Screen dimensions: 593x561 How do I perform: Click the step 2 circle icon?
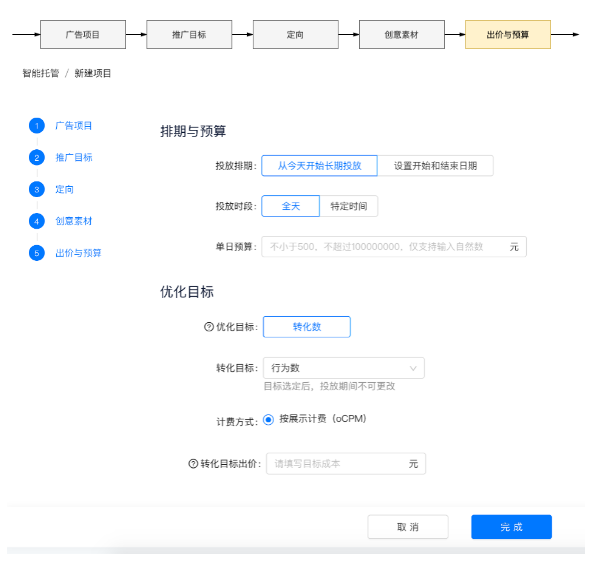coord(37,157)
